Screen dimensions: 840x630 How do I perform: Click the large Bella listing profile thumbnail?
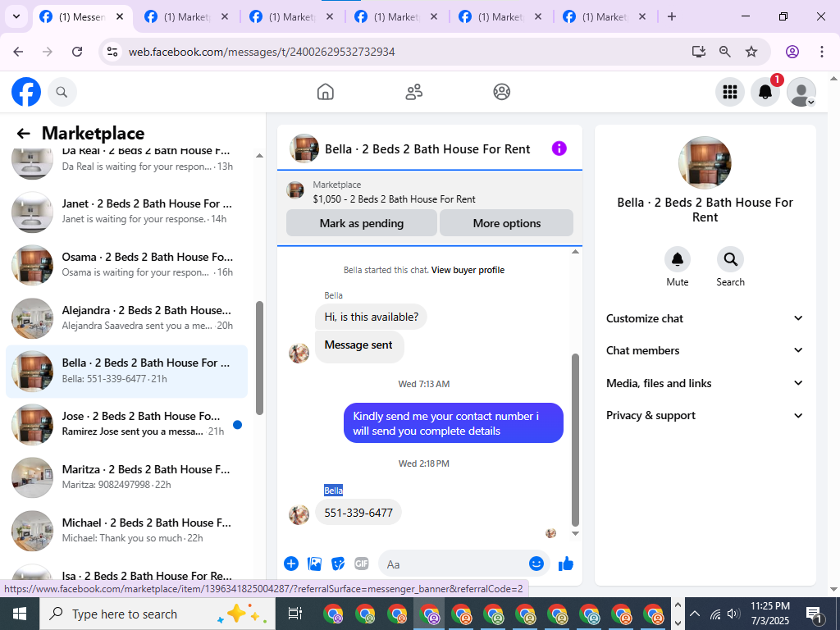[705, 162]
